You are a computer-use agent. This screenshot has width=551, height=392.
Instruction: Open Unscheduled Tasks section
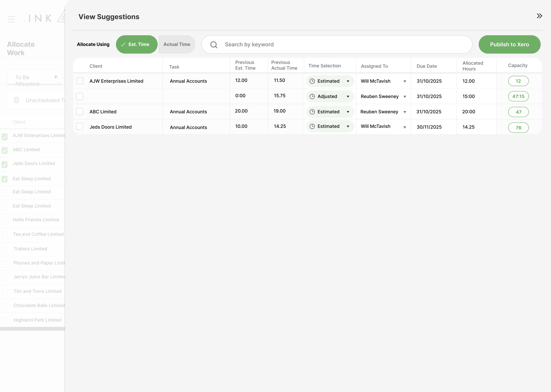coord(36,100)
